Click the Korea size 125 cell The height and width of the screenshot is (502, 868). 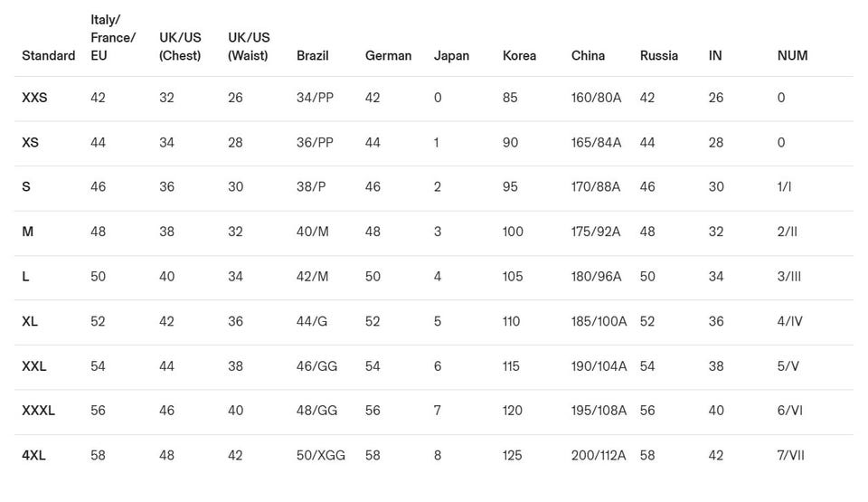pyautogui.click(x=513, y=456)
